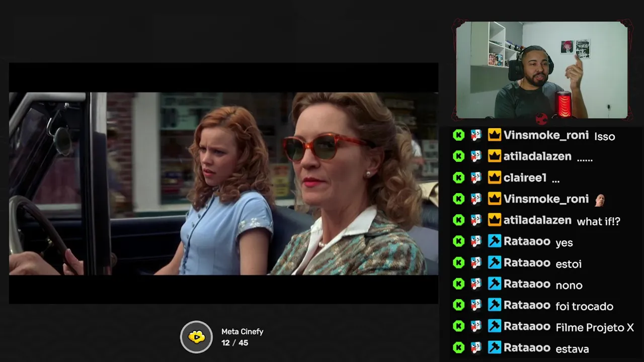Click the Meta Cinefy popcorn icon
Screen dimensions: 644x362
197,337
